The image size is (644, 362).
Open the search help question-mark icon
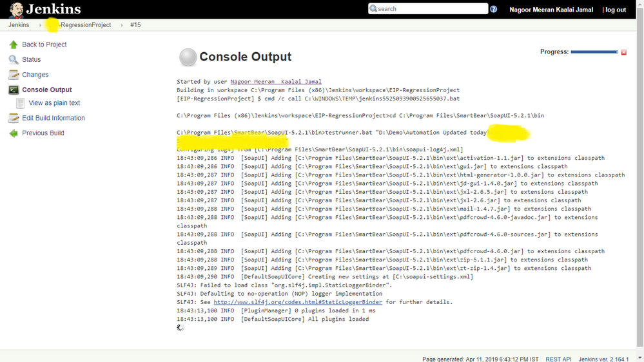tap(493, 9)
